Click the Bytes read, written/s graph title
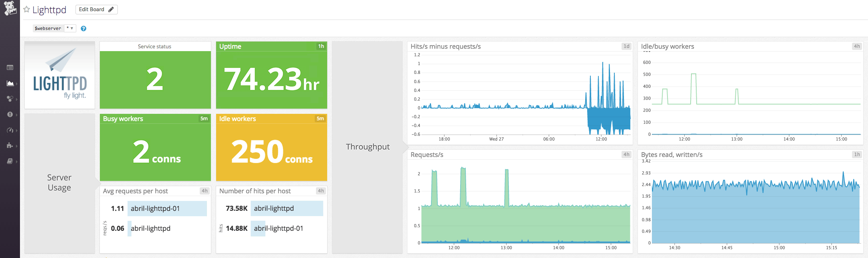This screenshot has height=258, width=868. pyautogui.click(x=671, y=155)
